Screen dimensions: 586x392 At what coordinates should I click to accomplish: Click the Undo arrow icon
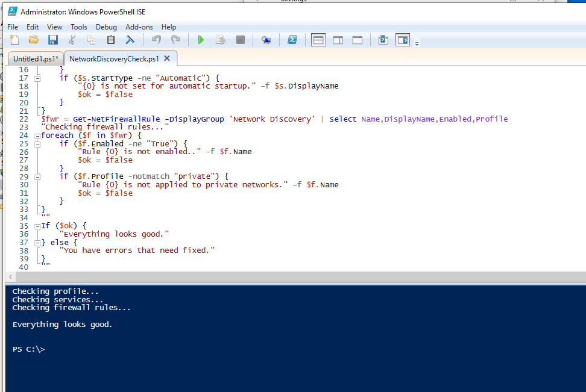pos(156,40)
